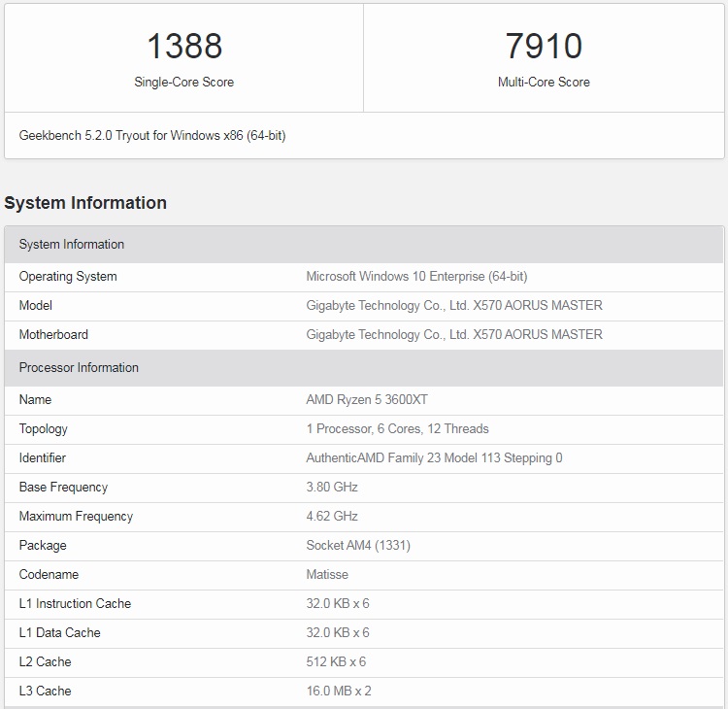Click the Geekbench 5.2.0 Tryout version text
The height and width of the screenshot is (709, 728).
[x=152, y=136]
